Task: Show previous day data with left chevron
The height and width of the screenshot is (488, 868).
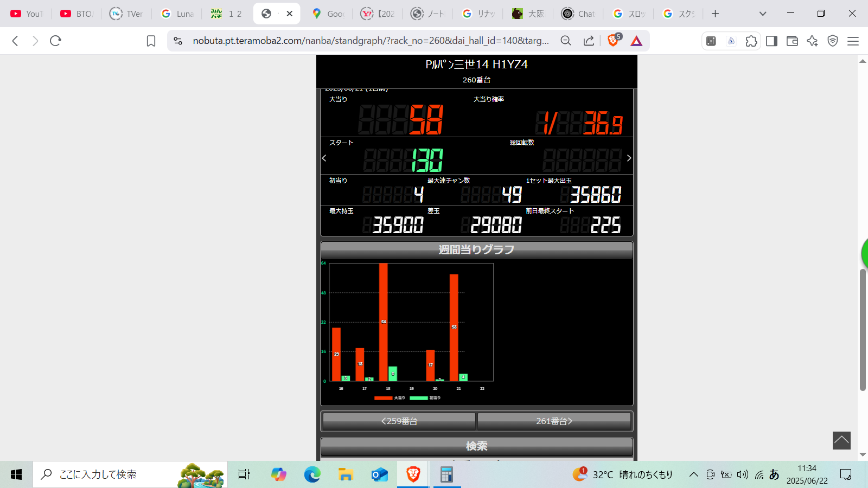Action: point(324,158)
